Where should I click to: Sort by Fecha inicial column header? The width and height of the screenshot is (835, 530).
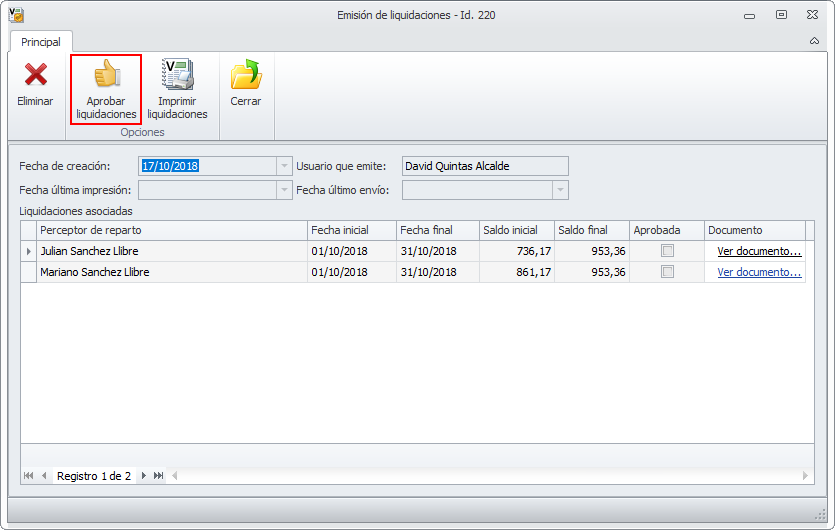(x=352, y=230)
